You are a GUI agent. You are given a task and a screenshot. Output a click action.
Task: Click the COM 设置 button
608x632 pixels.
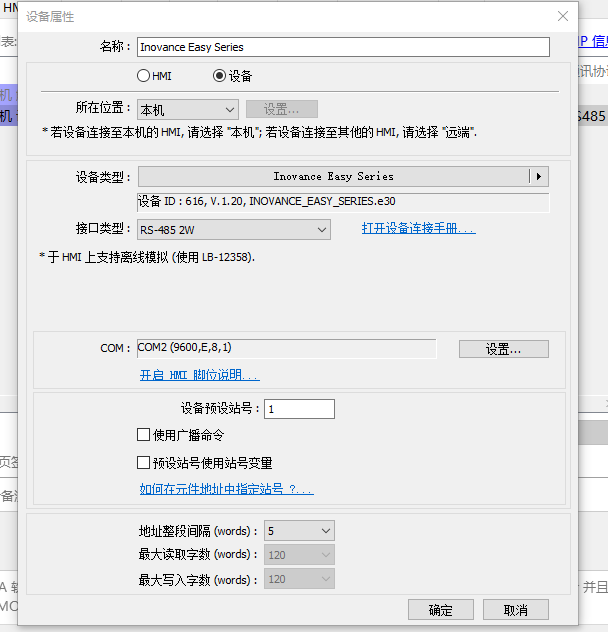(x=503, y=349)
